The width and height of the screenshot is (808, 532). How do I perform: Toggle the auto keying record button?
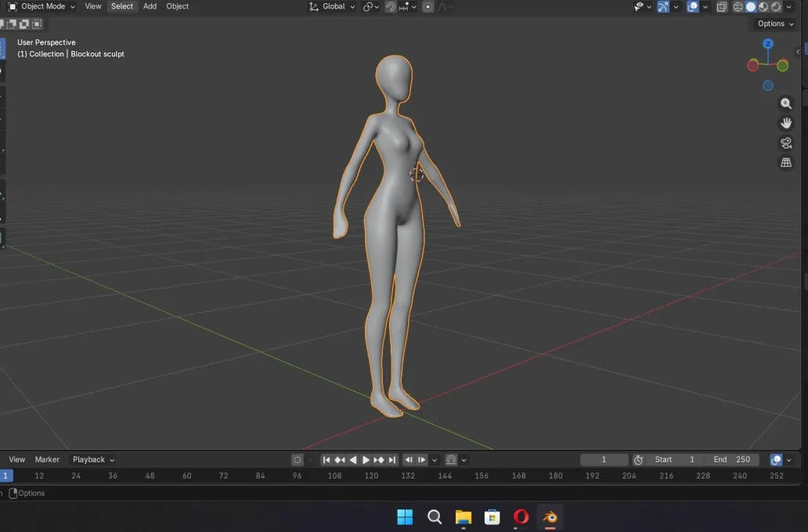coord(297,459)
